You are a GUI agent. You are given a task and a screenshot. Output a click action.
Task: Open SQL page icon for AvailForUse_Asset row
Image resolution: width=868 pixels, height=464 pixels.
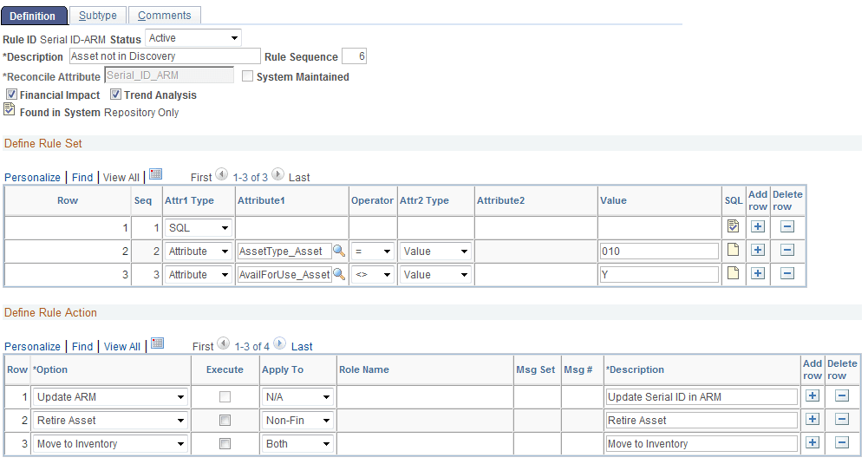click(x=733, y=273)
